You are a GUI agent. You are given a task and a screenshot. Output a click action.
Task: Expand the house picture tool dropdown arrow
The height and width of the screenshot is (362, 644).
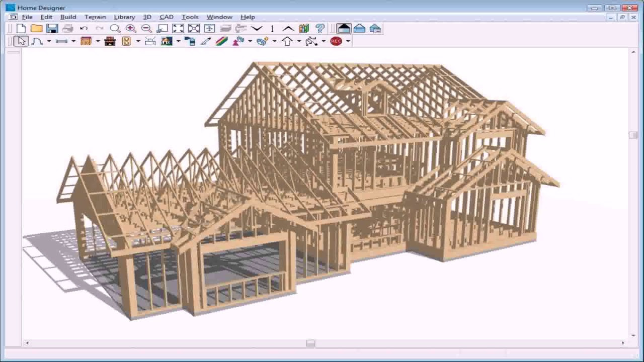[178, 41]
